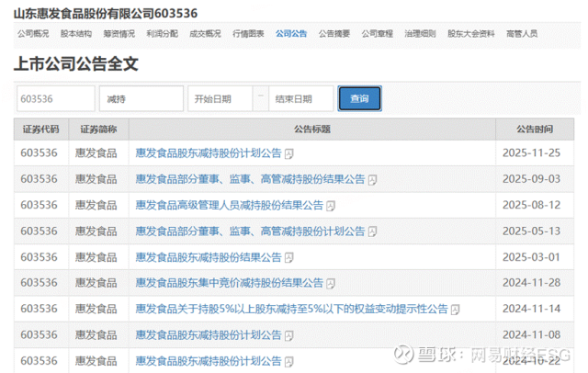Switch to the 筹资情况 tab
The width and height of the screenshot is (588, 373).
pos(119,34)
